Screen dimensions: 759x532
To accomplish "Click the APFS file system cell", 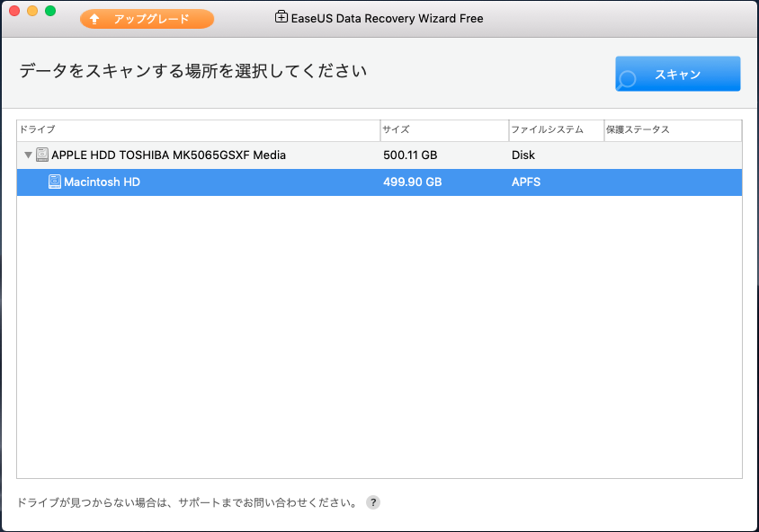I will (x=526, y=182).
